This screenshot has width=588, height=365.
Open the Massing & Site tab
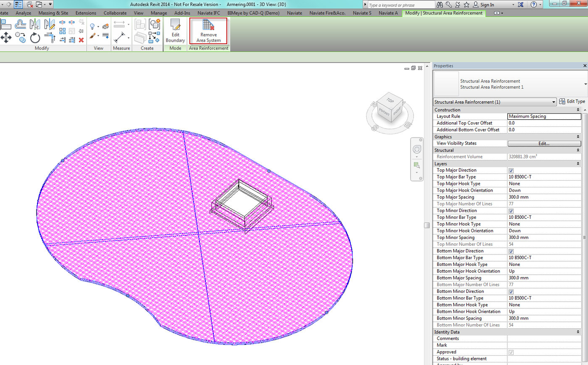point(53,13)
